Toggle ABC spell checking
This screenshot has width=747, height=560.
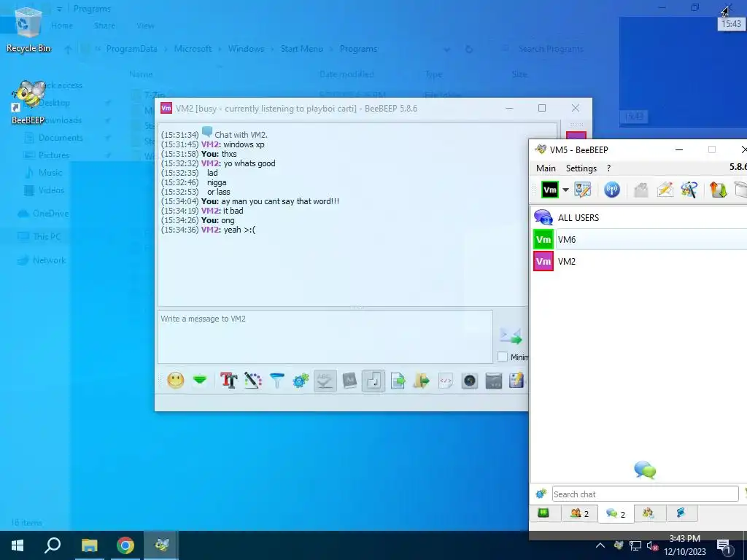pyautogui.click(x=325, y=381)
